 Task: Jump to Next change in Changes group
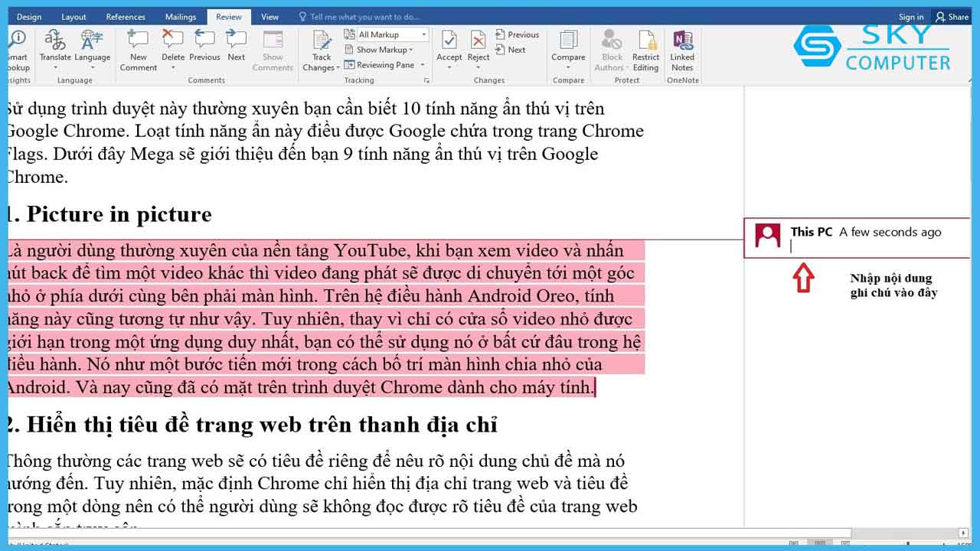click(511, 50)
